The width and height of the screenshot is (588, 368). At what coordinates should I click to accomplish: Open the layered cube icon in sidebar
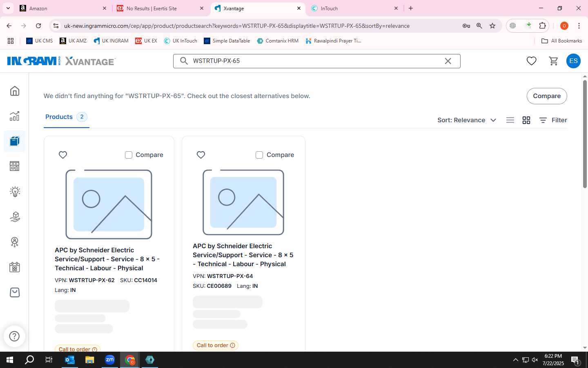coord(15,217)
